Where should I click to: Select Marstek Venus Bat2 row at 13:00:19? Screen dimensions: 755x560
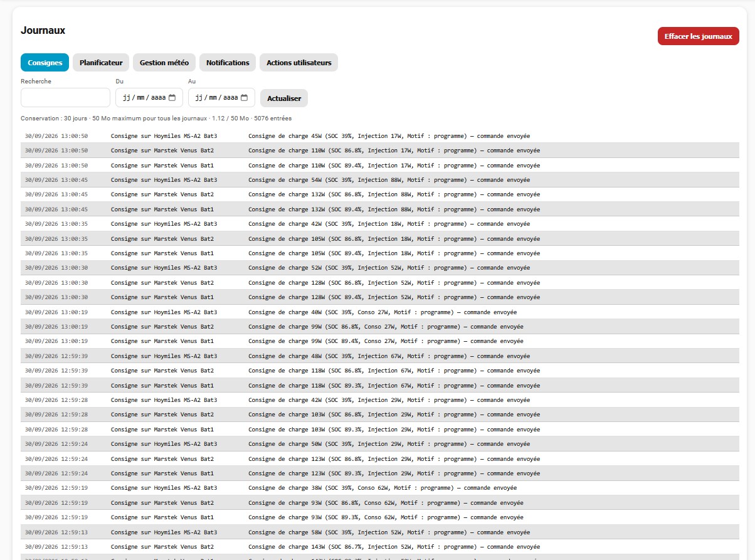tap(380, 327)
